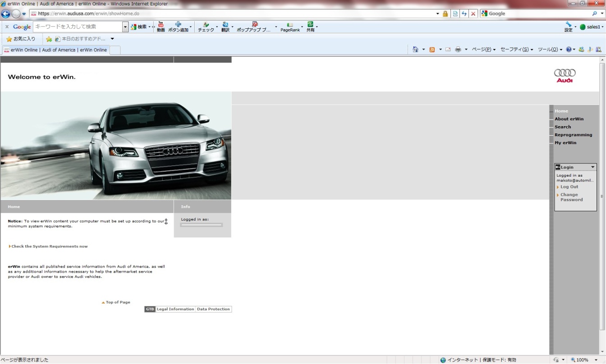This screenshot has height=364, width=606.
Task: Click the Audi logo on the page
Action: (x=565, y=76)
